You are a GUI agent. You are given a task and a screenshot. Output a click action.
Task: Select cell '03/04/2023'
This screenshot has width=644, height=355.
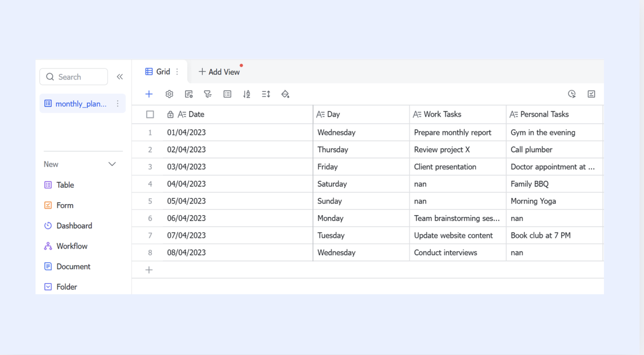coord(238,167)
